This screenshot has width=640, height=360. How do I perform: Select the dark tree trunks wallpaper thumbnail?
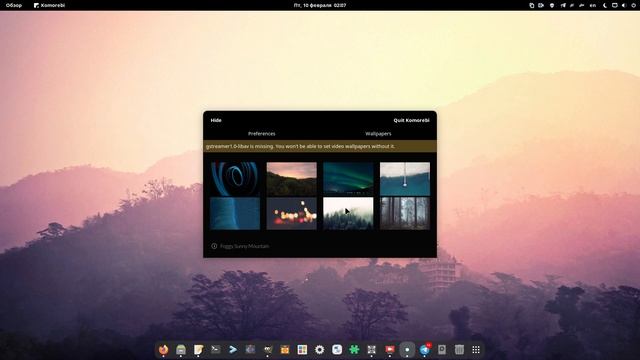(405, 213)
